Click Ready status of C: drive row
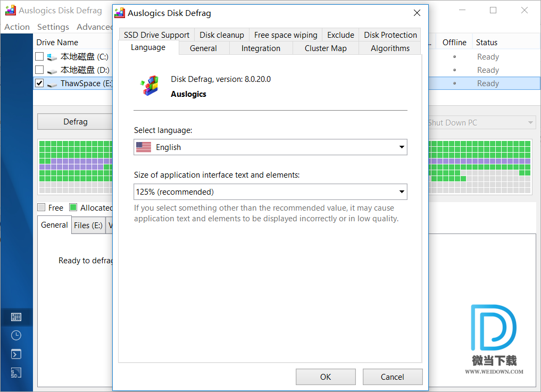 [488, 56]
